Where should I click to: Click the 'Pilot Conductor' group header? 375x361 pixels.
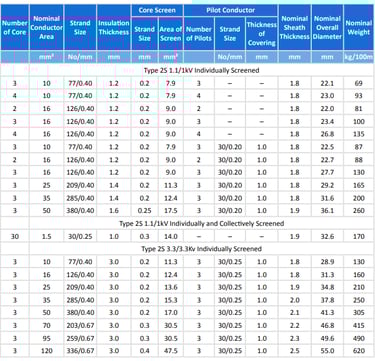[230, 10]
